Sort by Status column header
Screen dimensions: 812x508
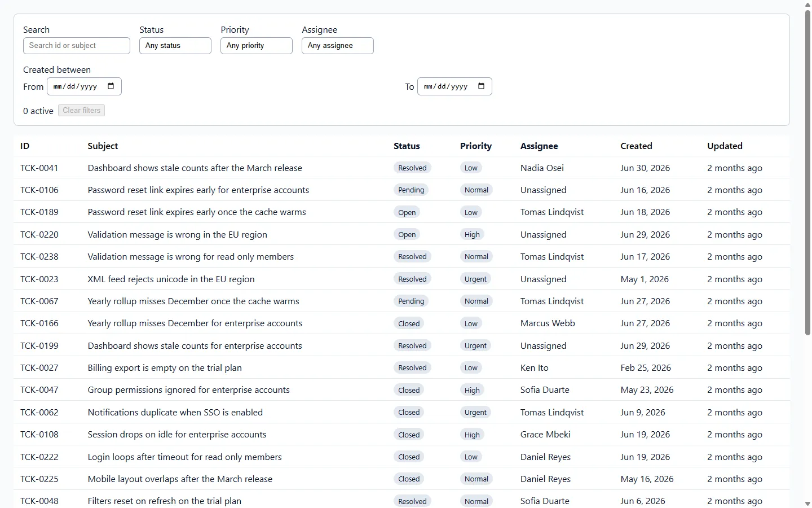coord(407,146)
